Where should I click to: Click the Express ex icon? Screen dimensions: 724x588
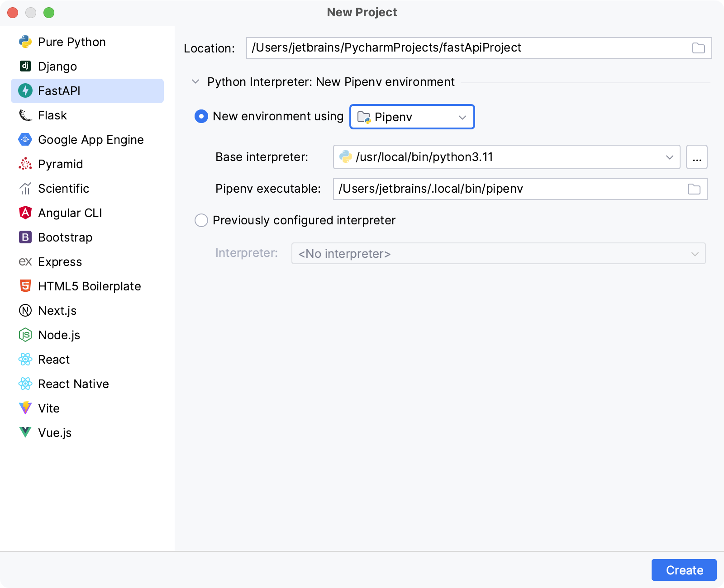[25, 262]
